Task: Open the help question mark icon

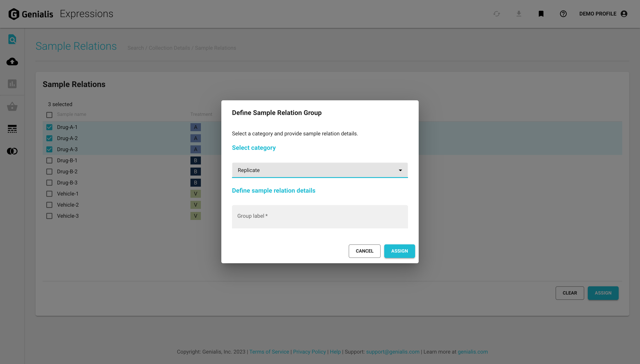Action: point(563,14)
